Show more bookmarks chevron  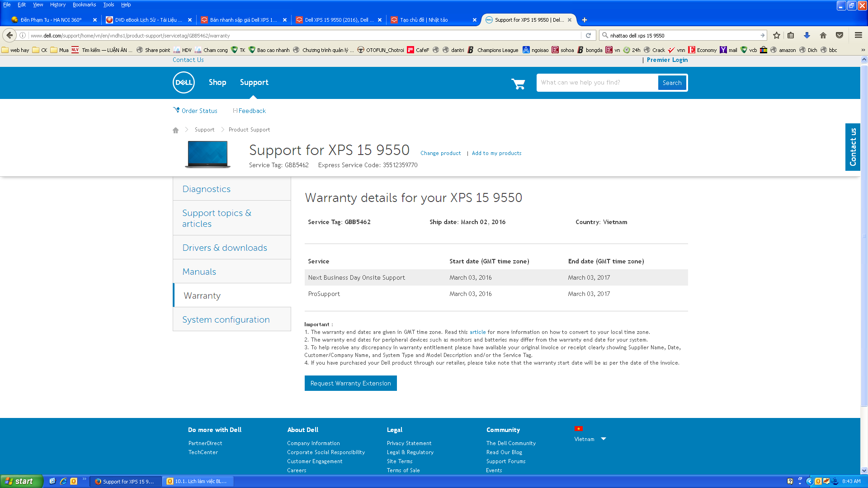[863, 50]
